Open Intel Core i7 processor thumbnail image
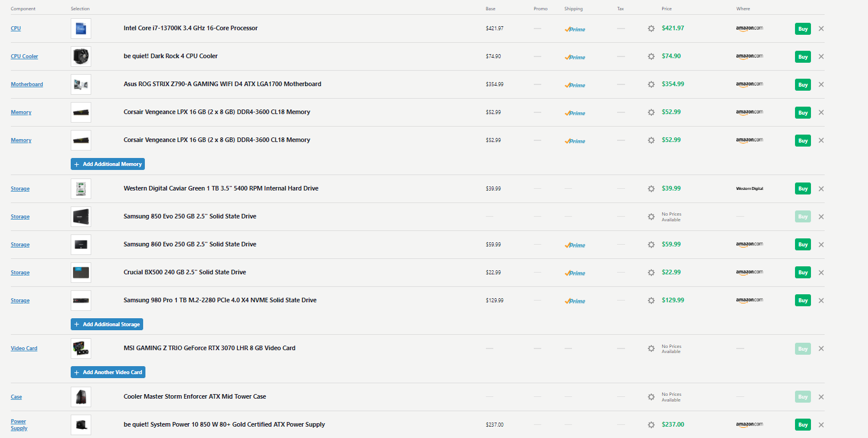The height and width of the screenshot is (438, 868). click(81, 29)
